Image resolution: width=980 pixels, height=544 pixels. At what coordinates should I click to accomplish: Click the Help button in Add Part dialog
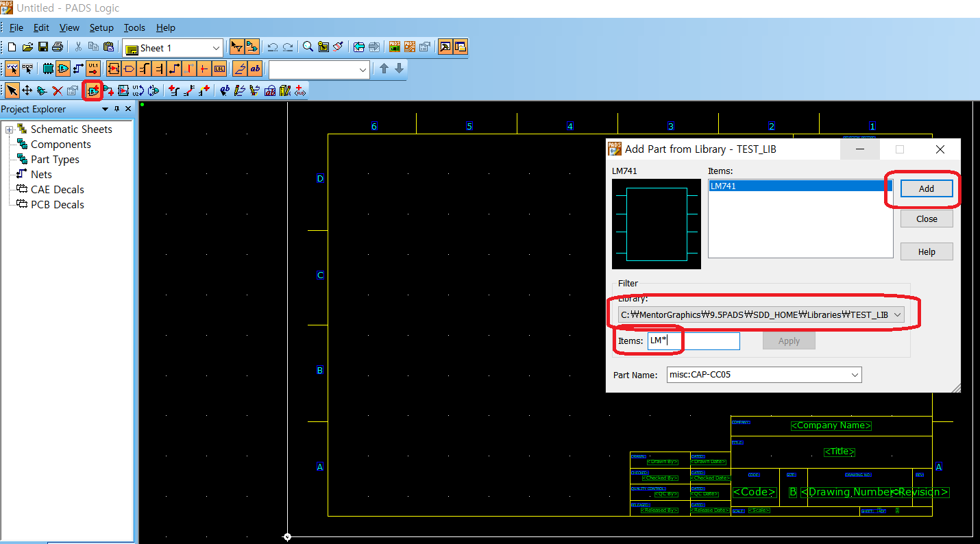click(x=926, y=251)
